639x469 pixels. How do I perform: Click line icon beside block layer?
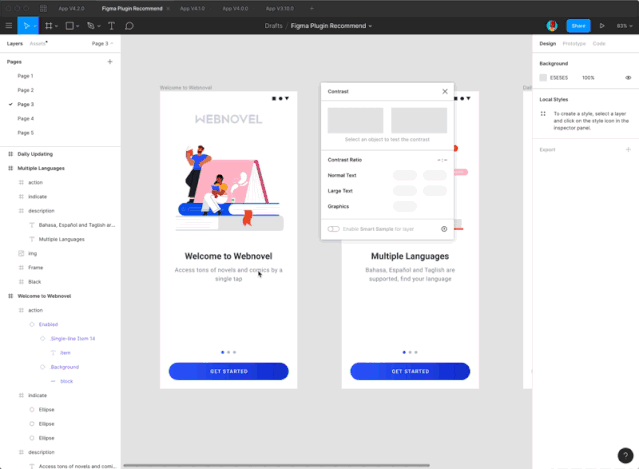pos(53,381)
